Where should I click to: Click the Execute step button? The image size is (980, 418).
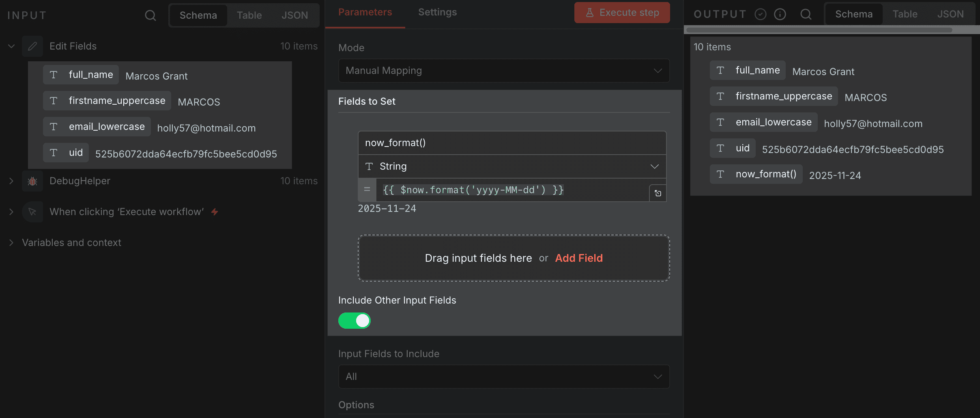point(621,13)
